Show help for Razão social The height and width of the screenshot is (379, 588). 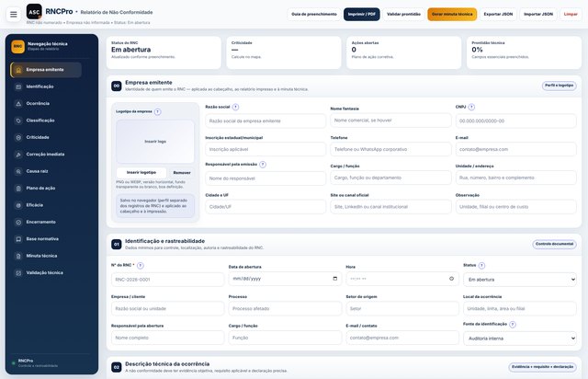(x=235, y=107)
